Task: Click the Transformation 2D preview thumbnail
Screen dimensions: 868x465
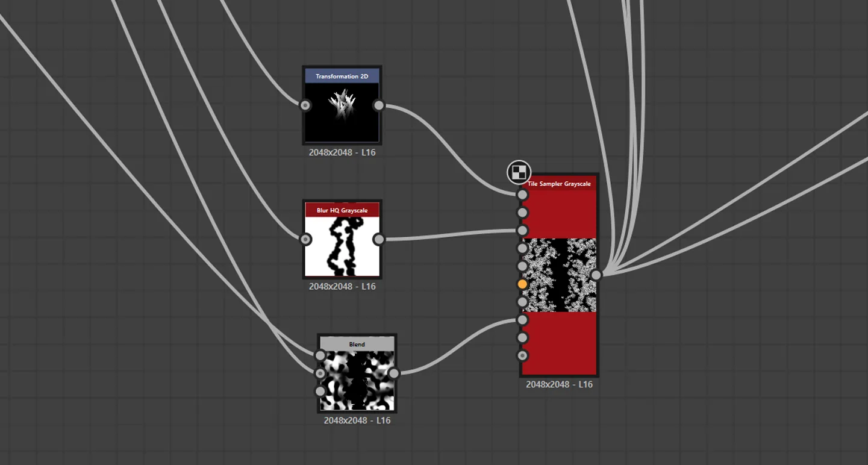Action: (342, 113)
